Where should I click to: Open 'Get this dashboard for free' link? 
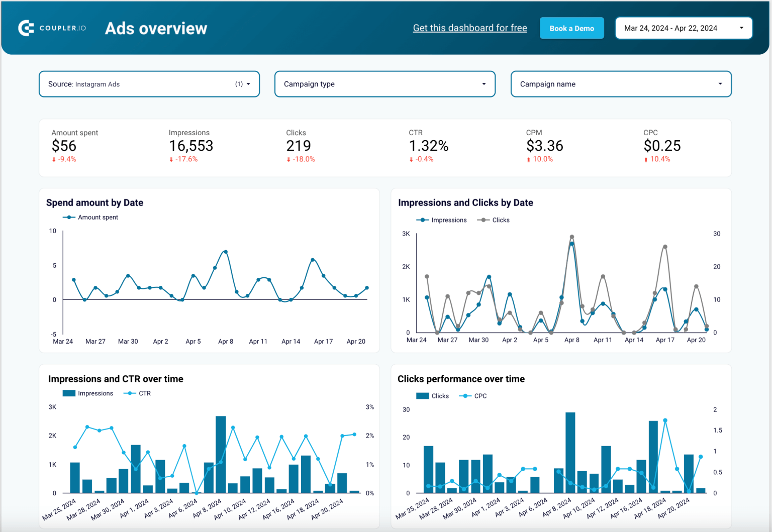(470, 28)
